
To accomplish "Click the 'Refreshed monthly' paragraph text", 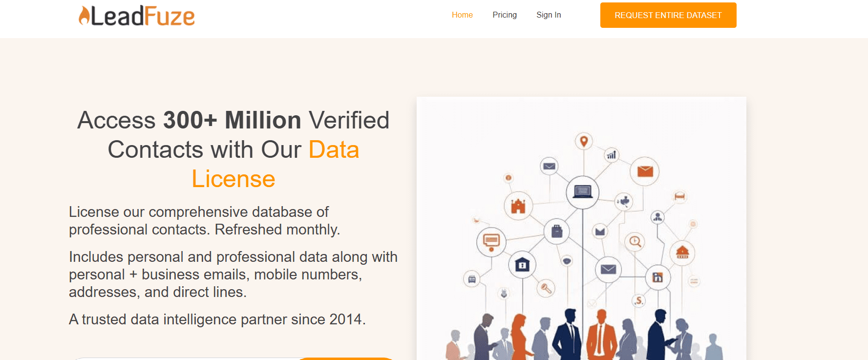I will [x=277, y=230].
